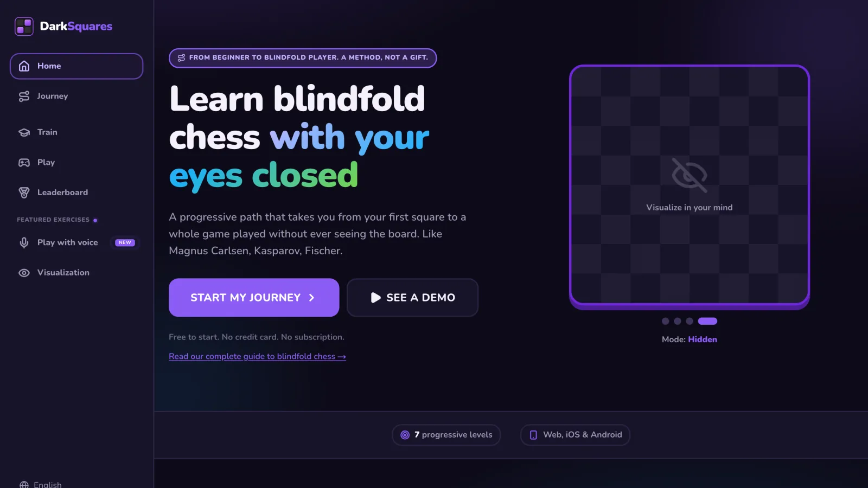
Task: Open the English language selector
Action: [41, 484]
